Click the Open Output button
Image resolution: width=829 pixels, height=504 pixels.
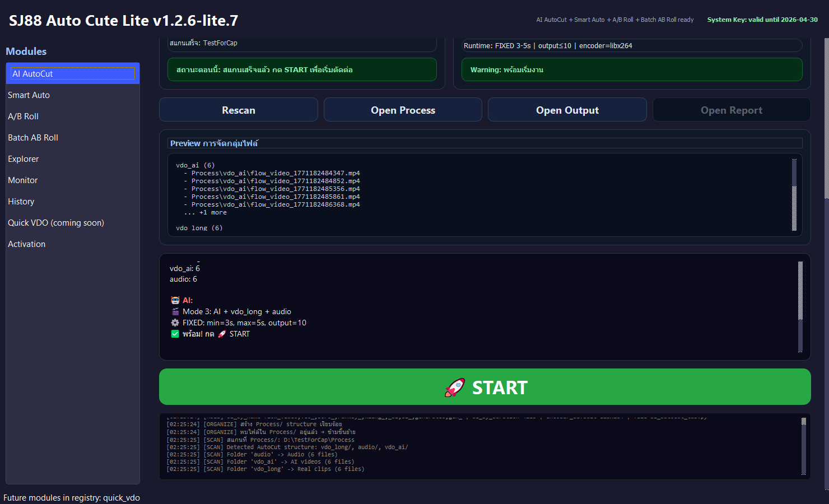tap(567, 110)
